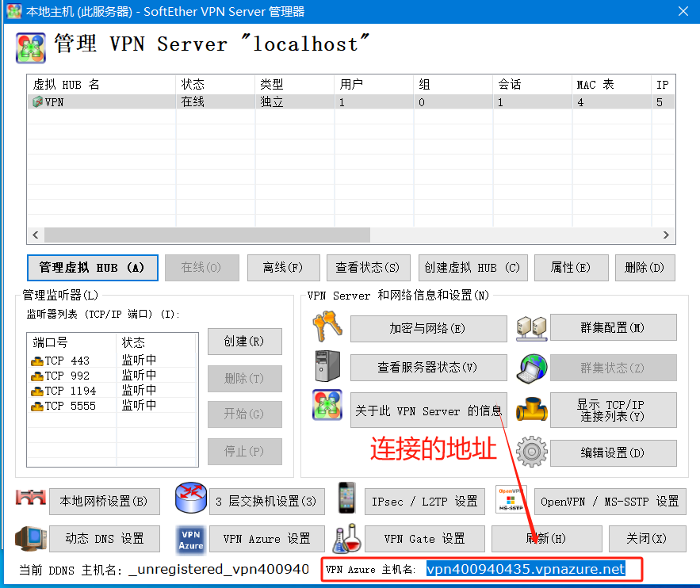The width and height of the screenshot is (700, 588).
Task: Click the server tower icon beside 查看服务器状态
Action: point(327,366)
